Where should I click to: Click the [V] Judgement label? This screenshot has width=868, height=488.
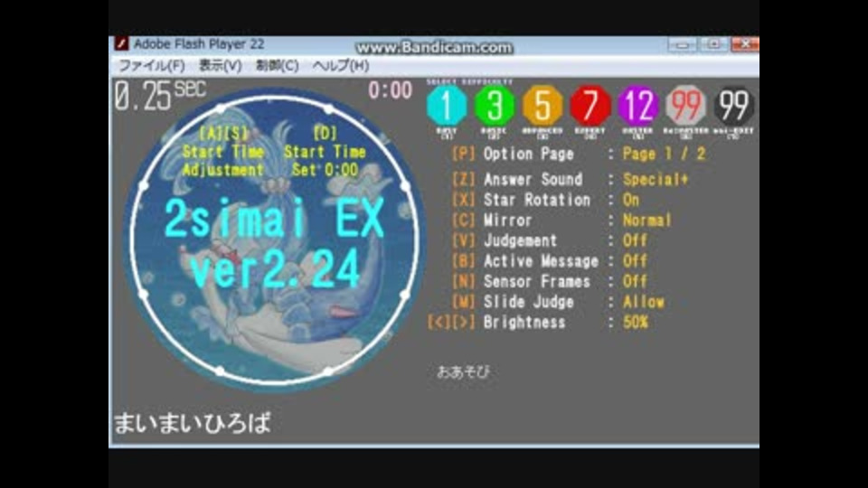pyautogui.click(x=505, y=240)
